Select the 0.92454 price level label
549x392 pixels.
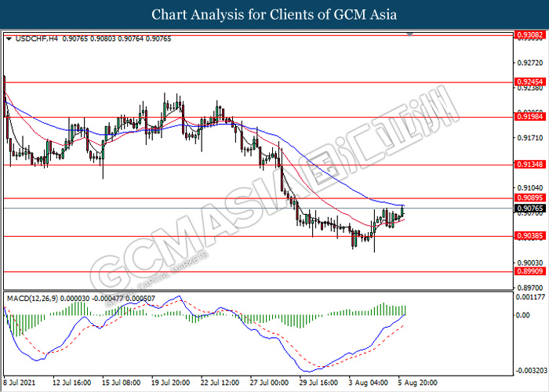click(x=530, y=82)
